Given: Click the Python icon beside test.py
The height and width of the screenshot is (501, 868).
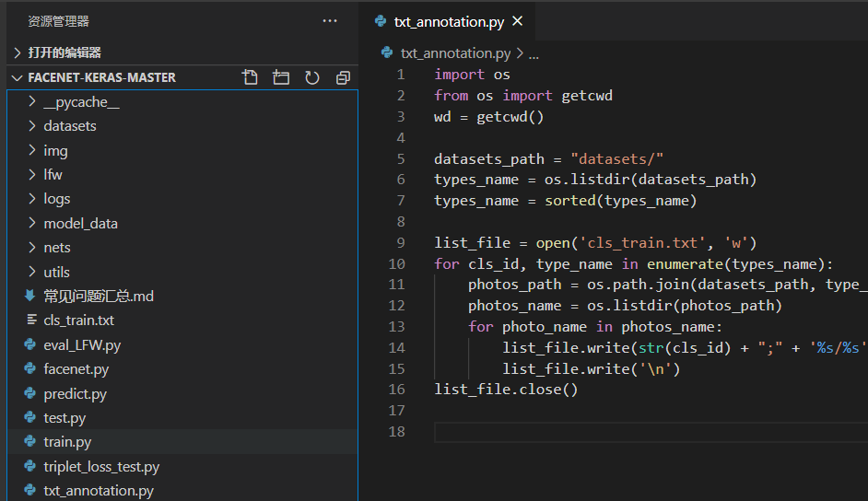Looking at the screenshot, I should point(30,417).
